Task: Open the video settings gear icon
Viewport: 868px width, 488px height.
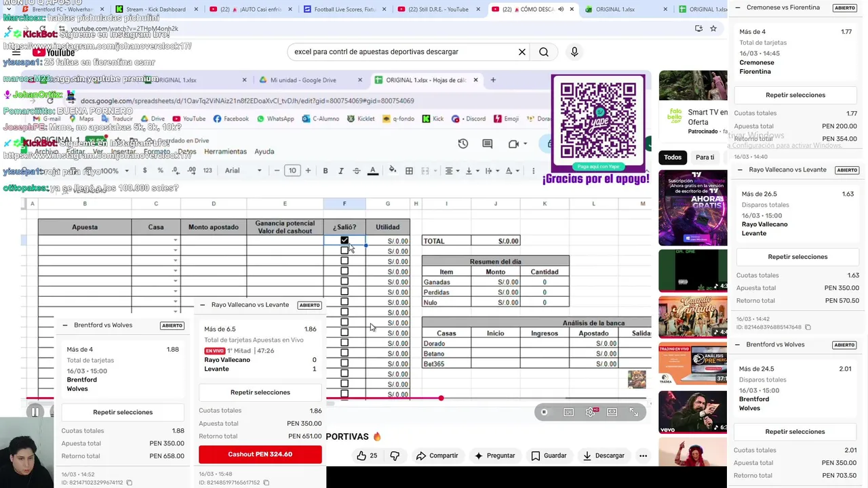Action: [x=590, y=412]
